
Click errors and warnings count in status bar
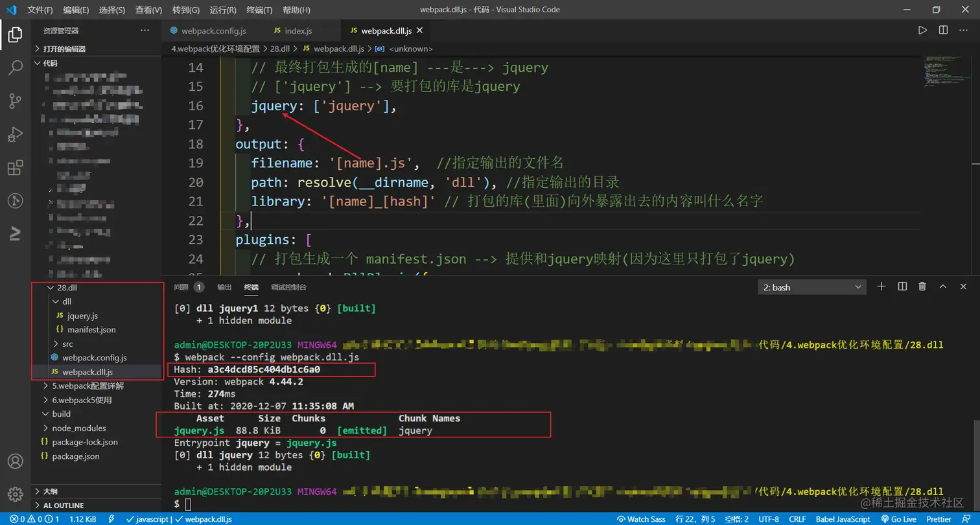tap(34, 519)
